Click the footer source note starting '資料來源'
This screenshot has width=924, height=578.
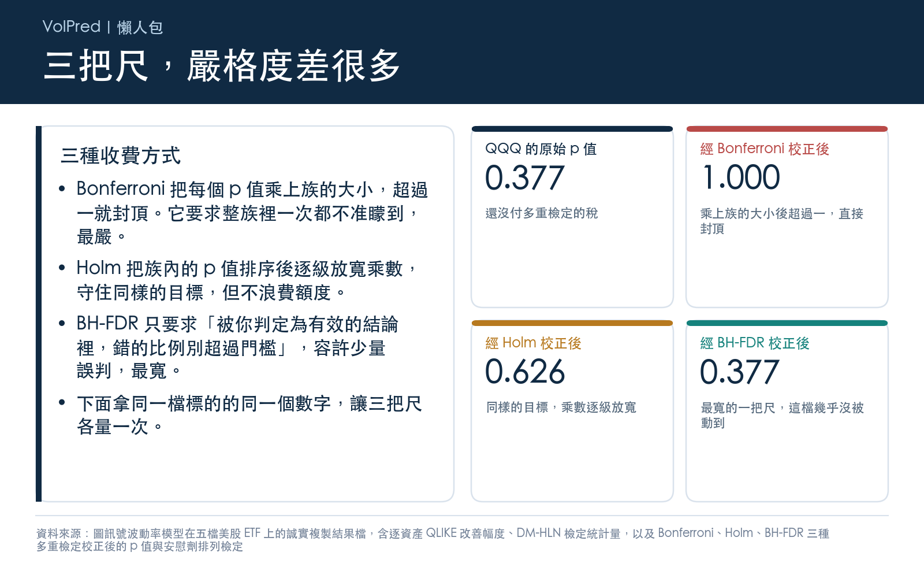click(433, 540)
